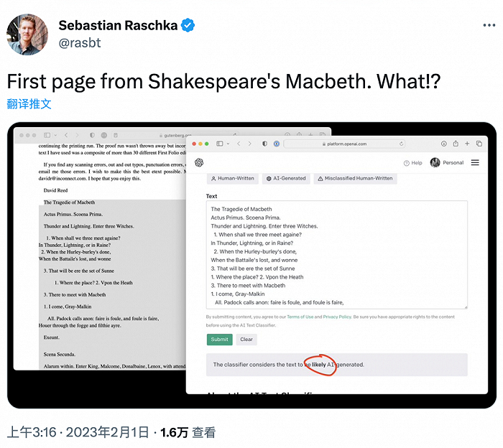Show the tab overview in the front Safari window

point(479,144)
